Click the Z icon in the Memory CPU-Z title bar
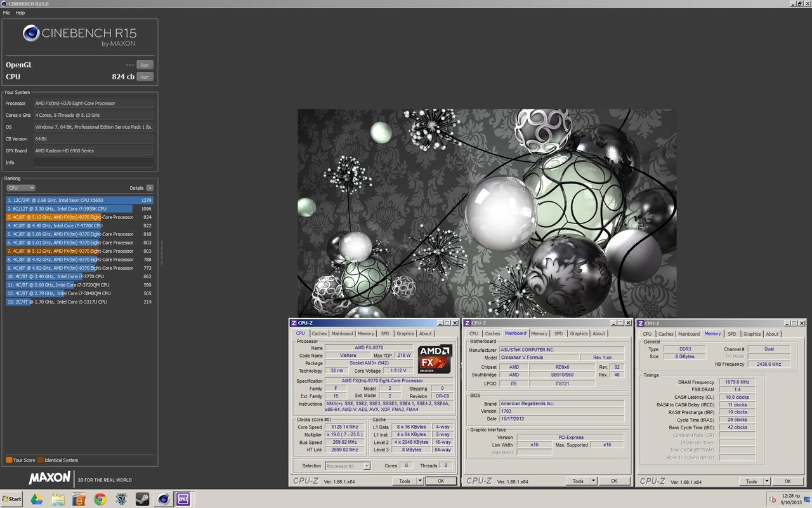This screenshot has height=508, width=812. point(641,323)
